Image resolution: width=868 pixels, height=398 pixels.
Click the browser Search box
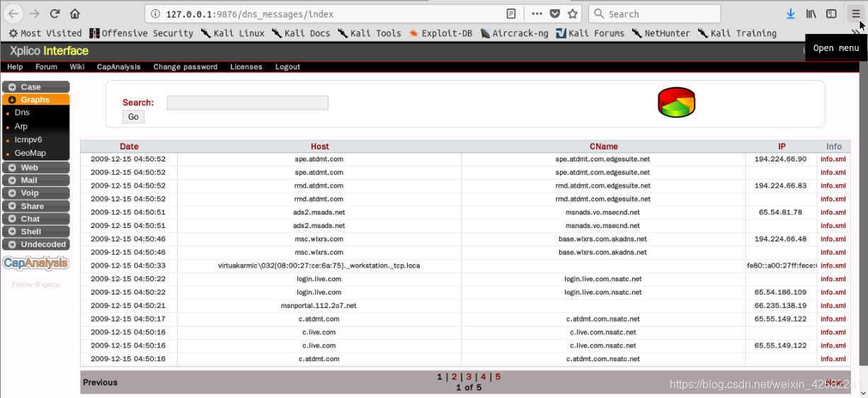[x=654, y=13]
